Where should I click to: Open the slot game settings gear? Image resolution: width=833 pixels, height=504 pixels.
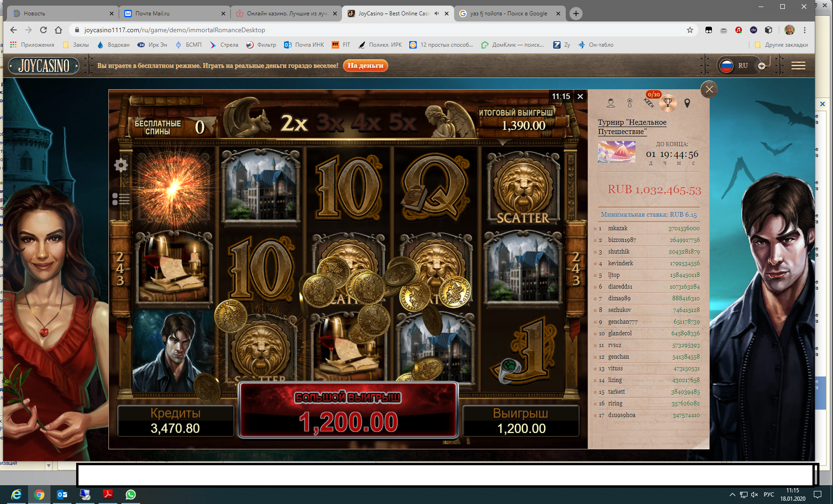[x=121, y=165]
